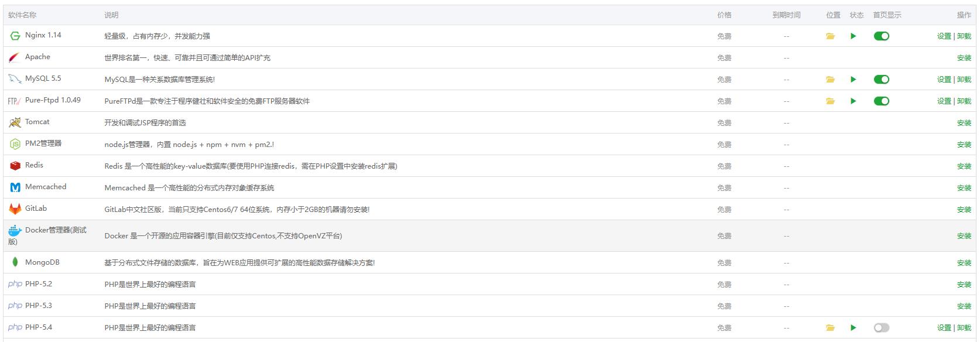Click 安装 for Redis
The image size is (980, 342).
point(964,166)
